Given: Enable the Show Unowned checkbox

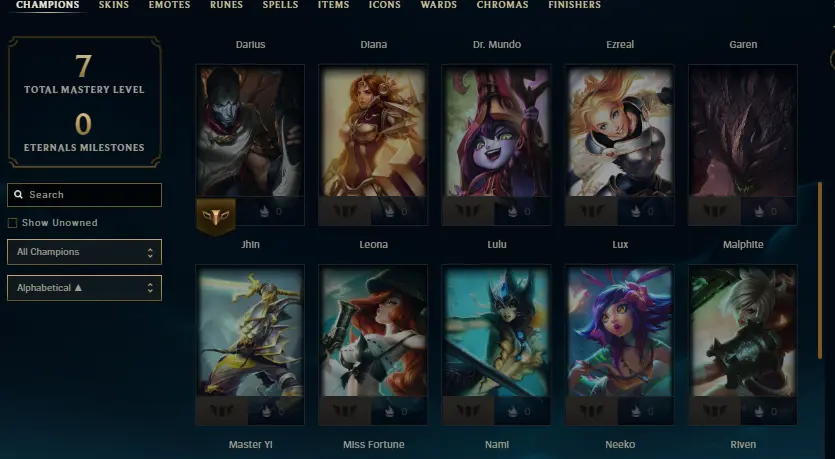Looking at the screenshot, I should [x=12, y=223].
